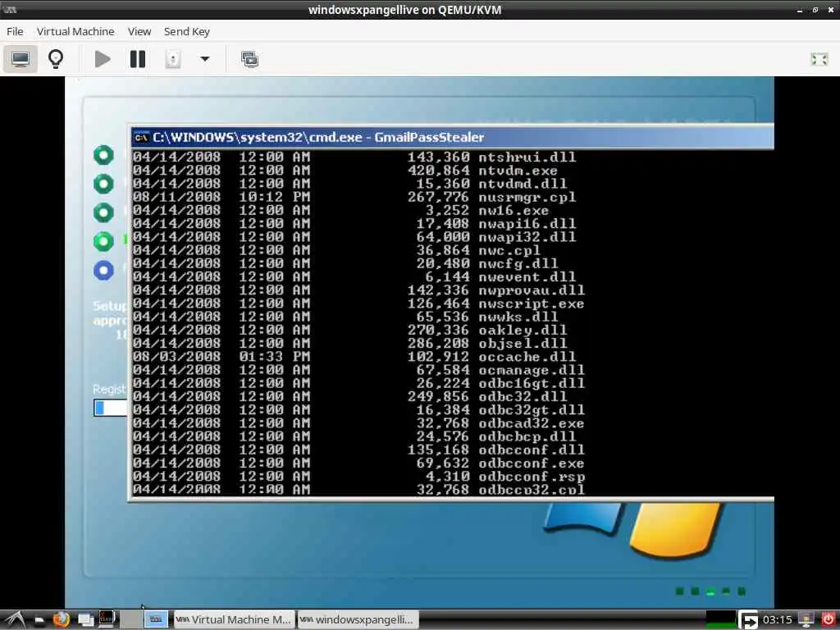Click the Run virtual machine play button
Screen dimensions: 840x630
(103, 59)
